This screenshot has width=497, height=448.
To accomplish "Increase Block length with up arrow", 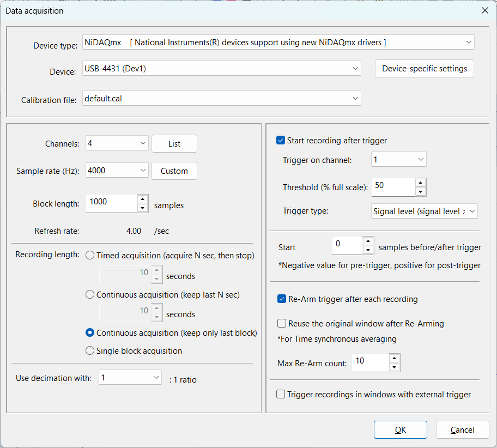I will (142, 199).
